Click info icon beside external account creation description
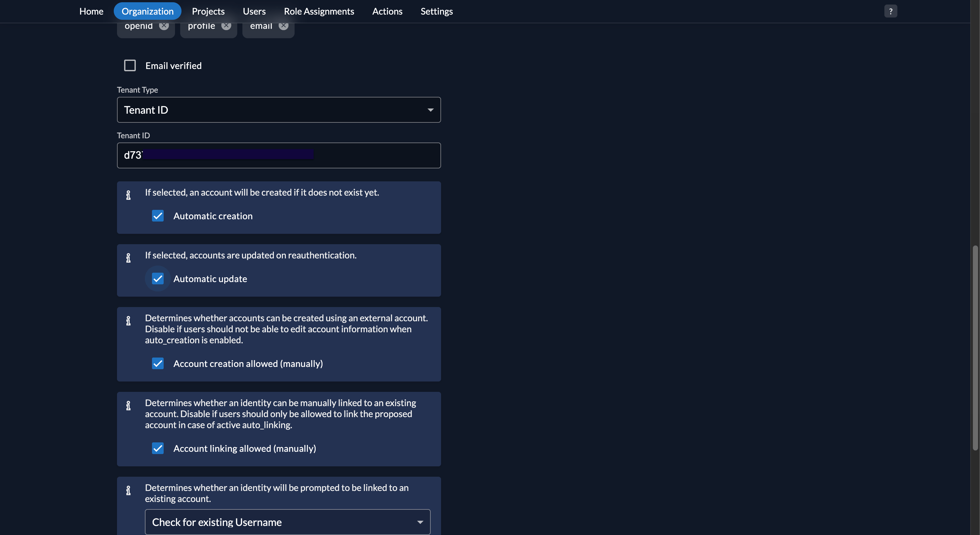The image size is (980, 535). tap(128, 321)
